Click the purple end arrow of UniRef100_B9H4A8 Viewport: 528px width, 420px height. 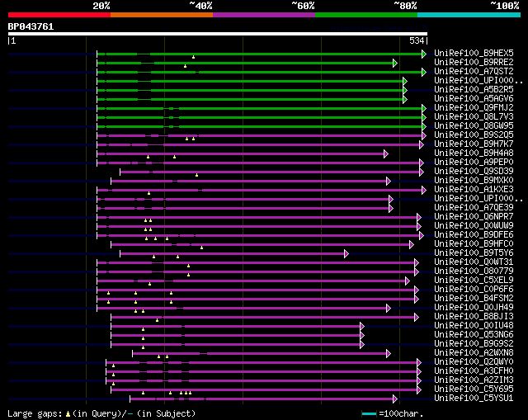pos(386,154)
